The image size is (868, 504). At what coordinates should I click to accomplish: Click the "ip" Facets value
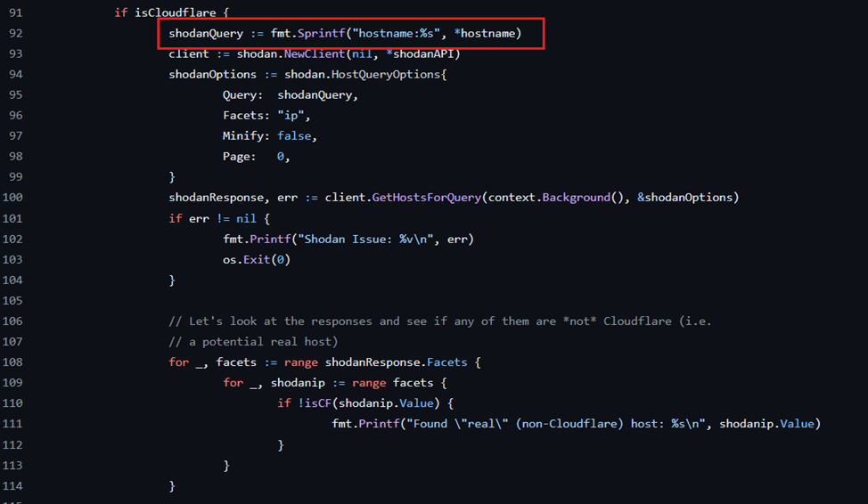click(x=291, y=116)
